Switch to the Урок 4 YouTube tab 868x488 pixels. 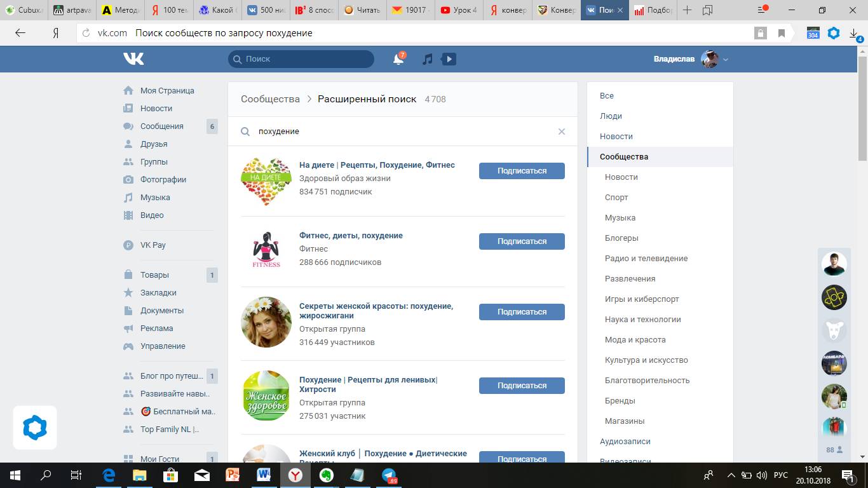tap(459, 10)
